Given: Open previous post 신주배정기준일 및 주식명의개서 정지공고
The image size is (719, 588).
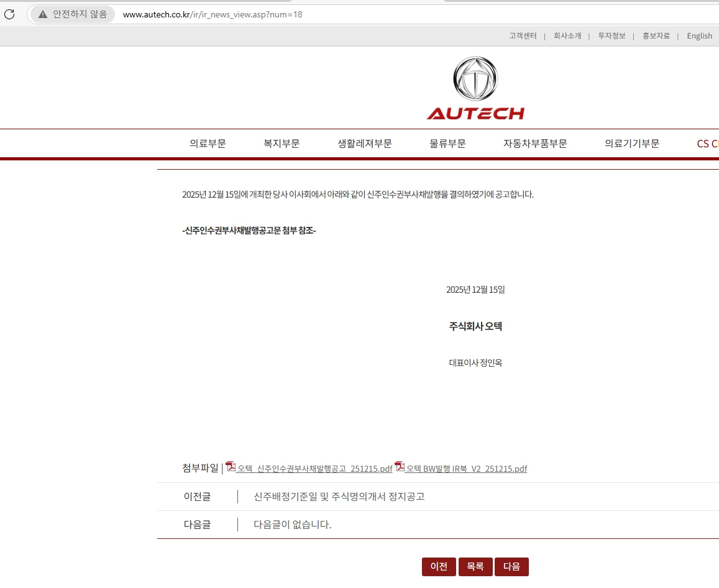Looking at the screenshot, I should point(339,497).
